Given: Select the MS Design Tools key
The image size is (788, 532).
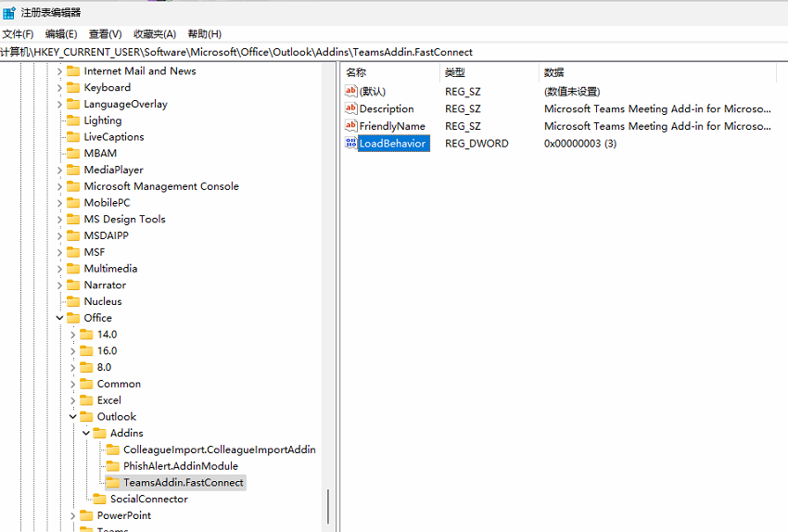Looking at the screenshot, I should coord(124,219).
